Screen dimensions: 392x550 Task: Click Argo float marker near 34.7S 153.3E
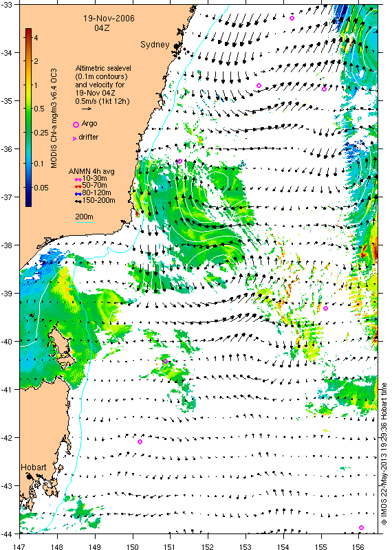pos(259,85)
